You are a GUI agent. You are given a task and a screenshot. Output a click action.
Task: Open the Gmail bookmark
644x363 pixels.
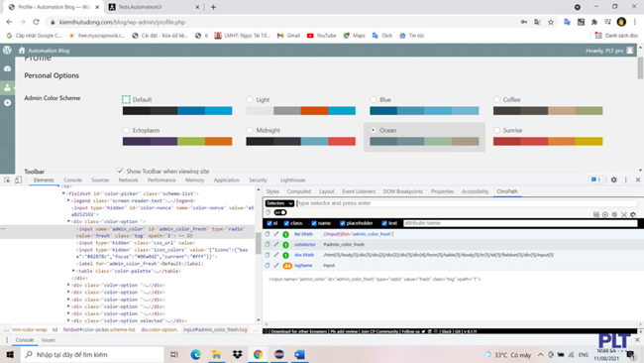coord(288,36)
